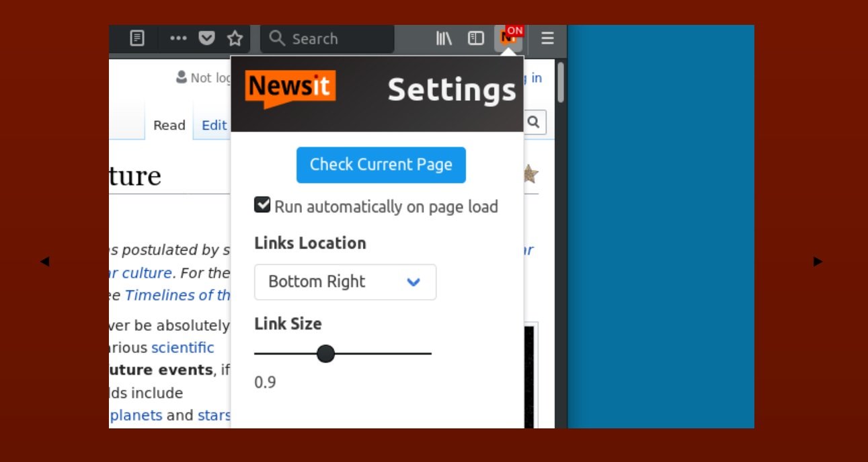Toggle the sidebar view icon
This screenshot has width=868, height=462.
tap(476, 38)
